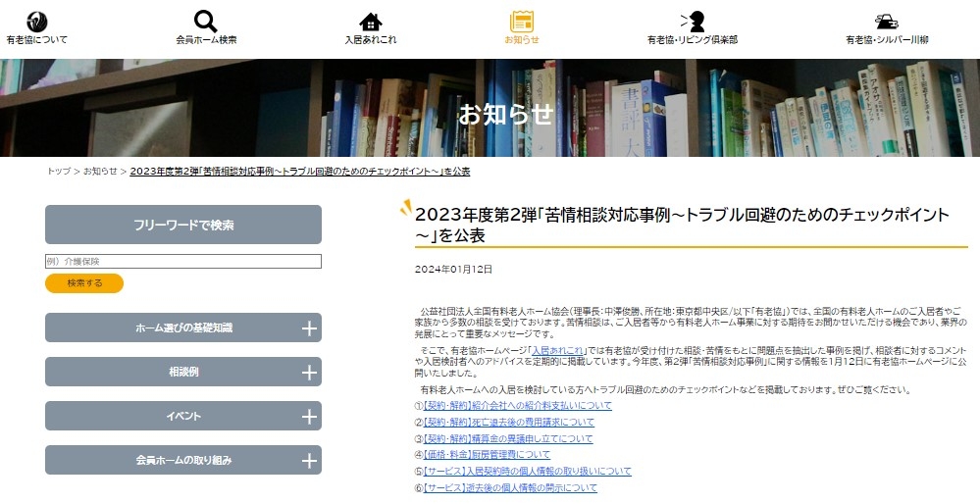Go to お知らせ in the breadcrumb
The image size is (980, 504).
(x=100, y=172)
